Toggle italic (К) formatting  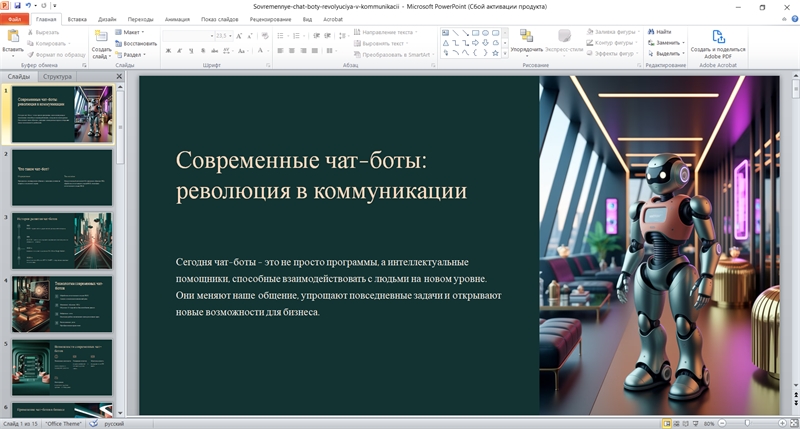(180, 51)
